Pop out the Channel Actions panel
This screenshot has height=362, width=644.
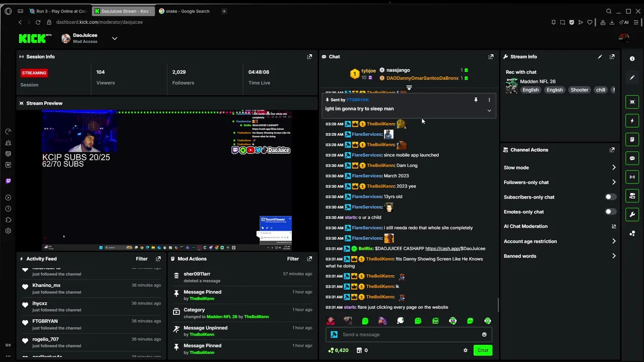click(x=612, y=150)
